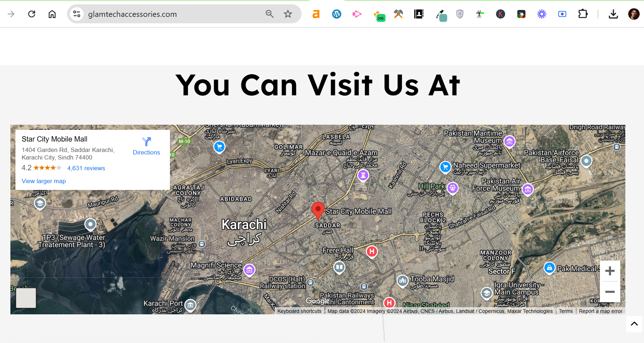The width and height of the screenshot is (644, 343).
Task: Go to browser home page
Action: click(x=52, y=14)
